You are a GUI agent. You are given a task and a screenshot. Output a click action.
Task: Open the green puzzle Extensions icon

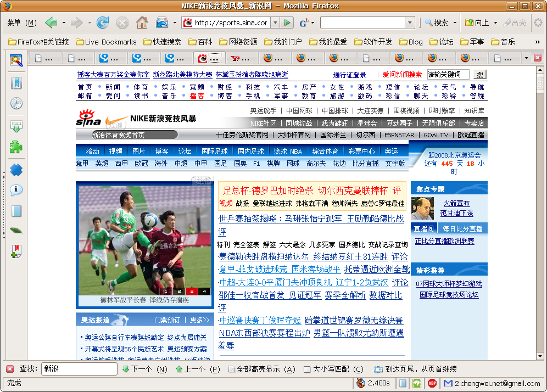16,147
